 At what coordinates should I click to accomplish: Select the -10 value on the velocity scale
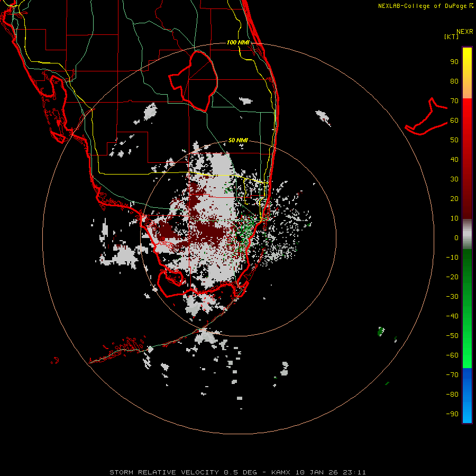tap(452, 258)
